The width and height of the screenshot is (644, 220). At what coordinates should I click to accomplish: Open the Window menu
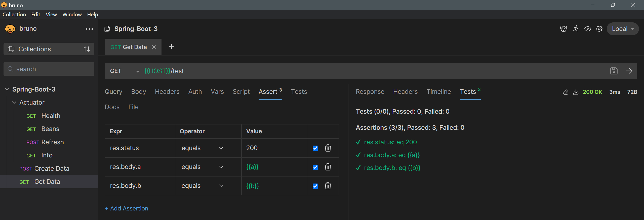pyautogui.click(x=72, y=15)
